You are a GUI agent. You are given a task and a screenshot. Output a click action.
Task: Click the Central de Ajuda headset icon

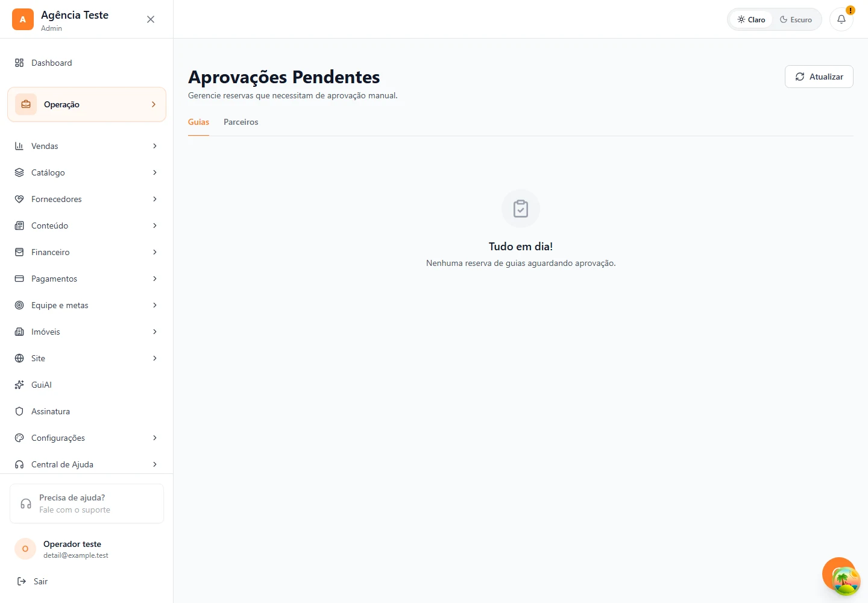tap(19, 464)
